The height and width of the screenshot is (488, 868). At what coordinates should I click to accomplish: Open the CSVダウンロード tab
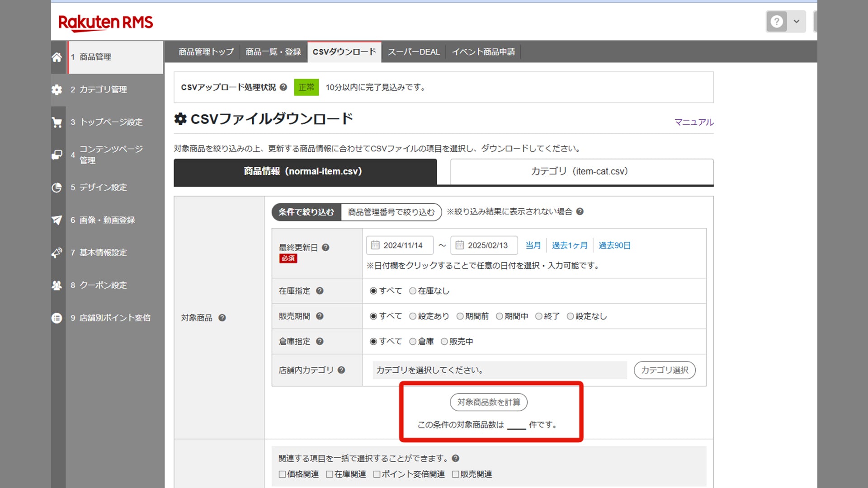coord(344,52)
